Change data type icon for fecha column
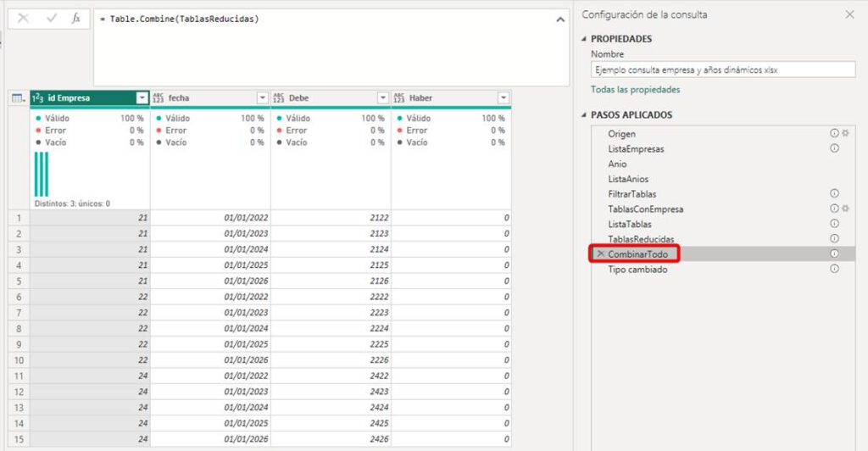This screenshot has height=451, width=868. click(x=159, y=98)
